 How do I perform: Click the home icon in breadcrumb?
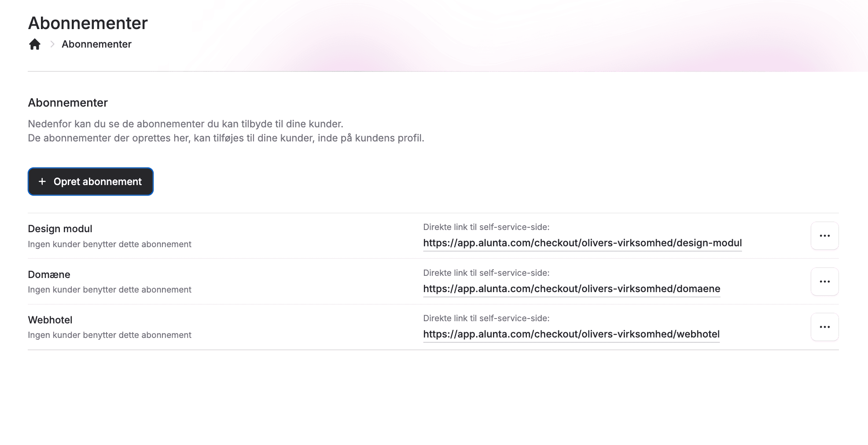click(x=35, y=44)
